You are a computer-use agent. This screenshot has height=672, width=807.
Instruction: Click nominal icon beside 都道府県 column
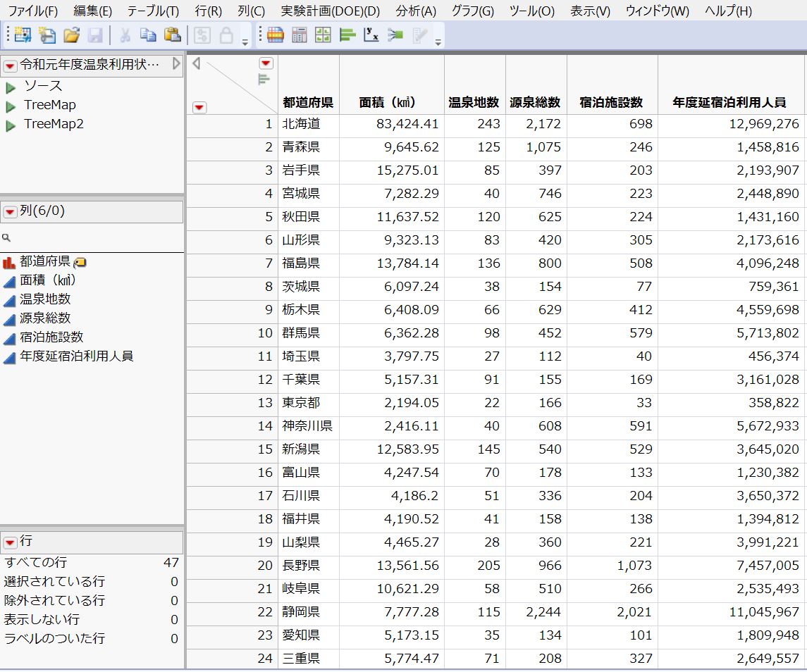(8, 263)
